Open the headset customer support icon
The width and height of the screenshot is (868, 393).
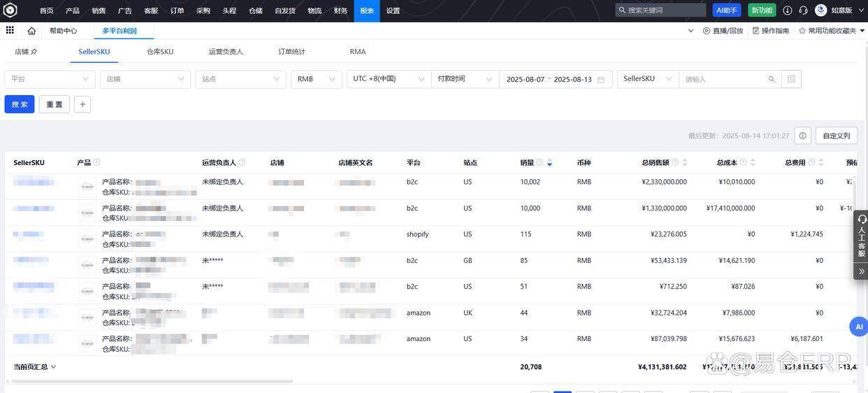coord(803,10)
